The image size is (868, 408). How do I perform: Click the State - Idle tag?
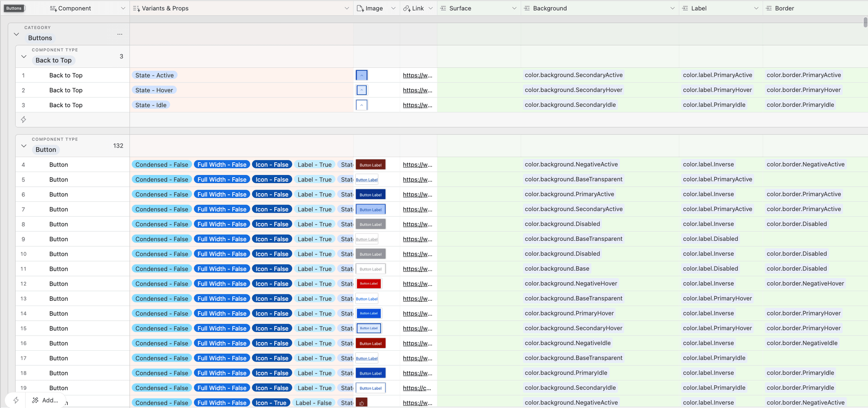click(151, 105)
